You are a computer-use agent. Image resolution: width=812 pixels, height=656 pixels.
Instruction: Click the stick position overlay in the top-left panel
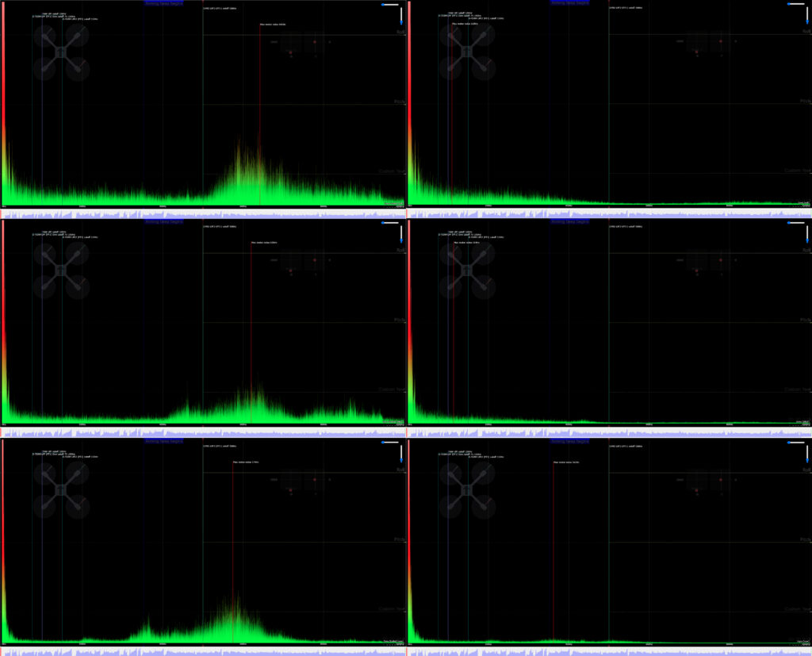pos(303,46)
